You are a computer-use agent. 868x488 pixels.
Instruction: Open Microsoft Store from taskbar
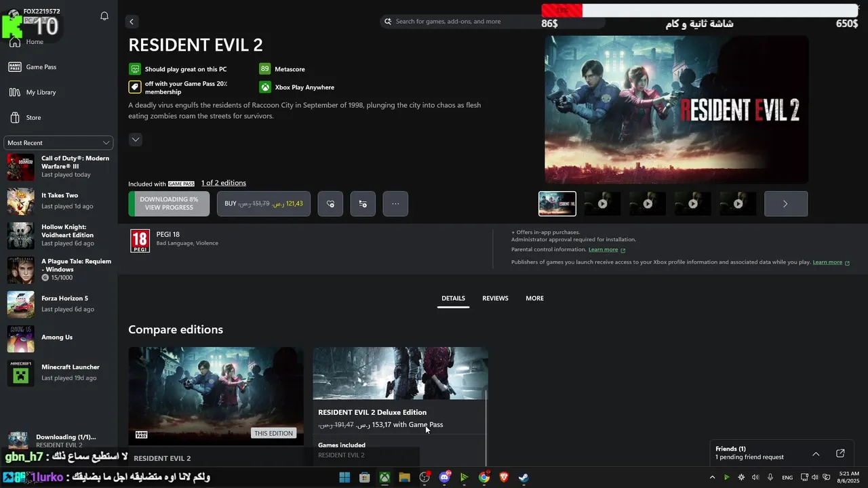(x=364, y=477)
